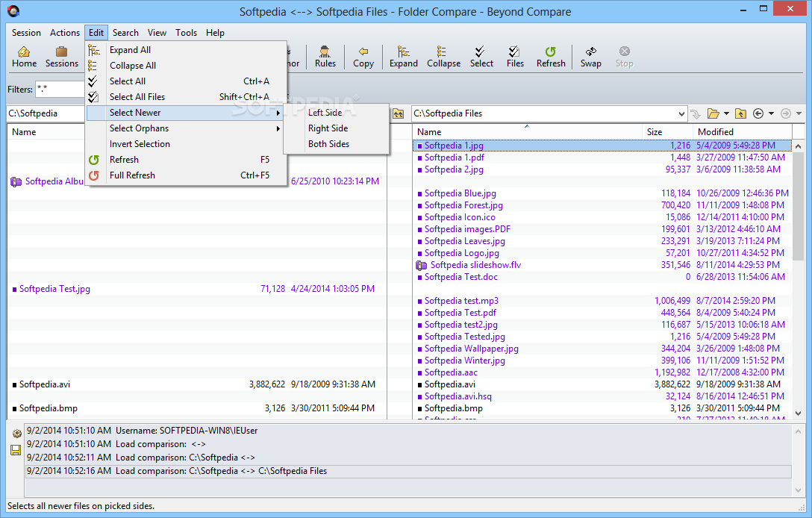Pick Both Sides in the submenu
Image resolution: width=812 pixels, height=518 pixels.
(x=337, y=143)
